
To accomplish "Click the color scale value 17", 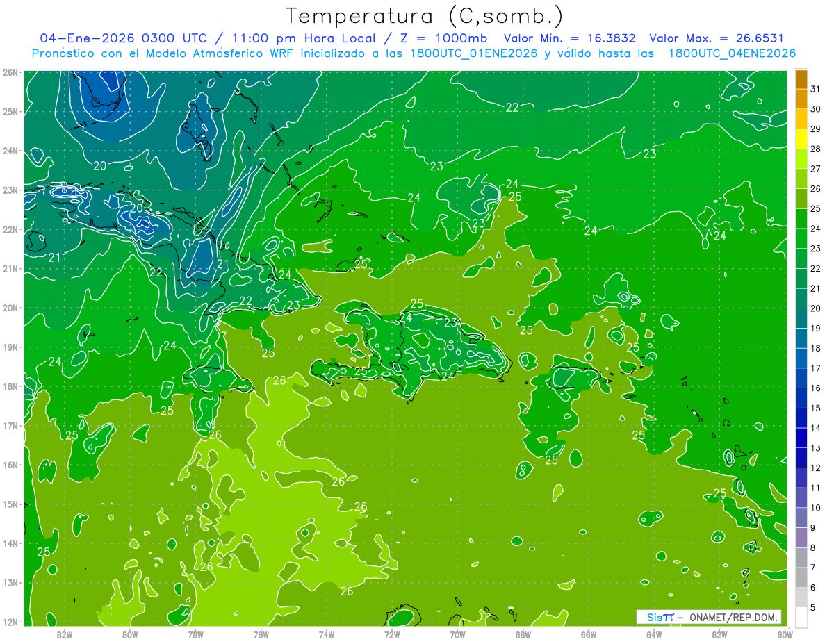I will point(815,368).
